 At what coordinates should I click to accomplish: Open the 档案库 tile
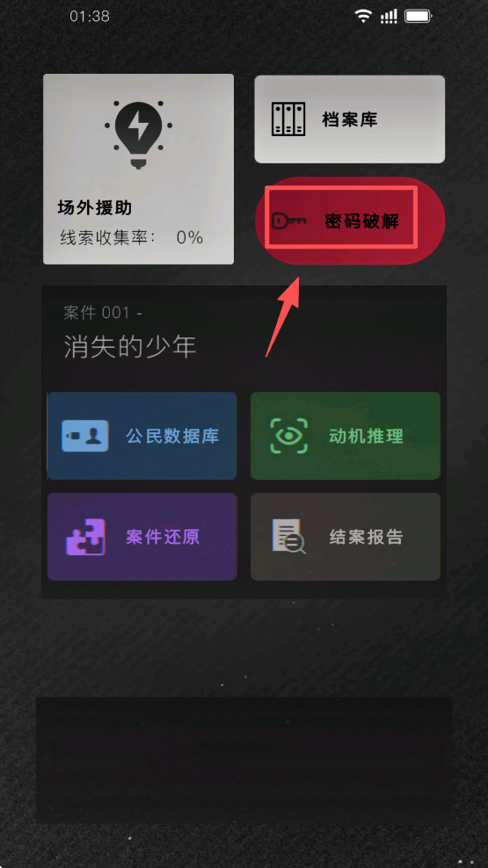tap(350, 119)
